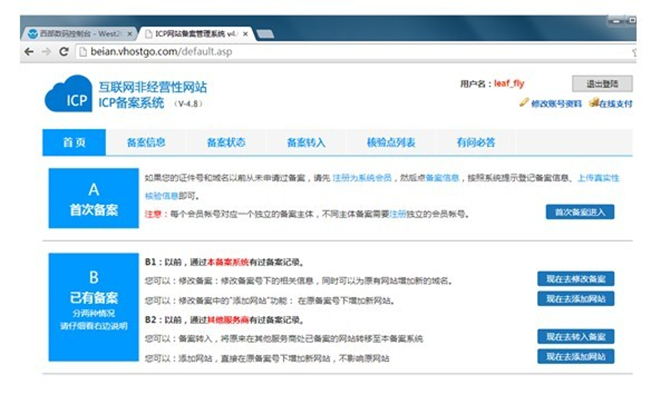Screen dimensions: 650x394
Task: Open the 备案信息 navigation tab
Action: pos(146,143)
